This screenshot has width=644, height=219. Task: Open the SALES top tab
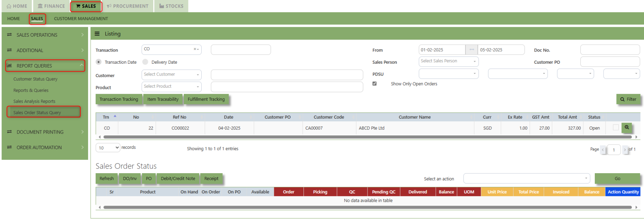point(86,6)
